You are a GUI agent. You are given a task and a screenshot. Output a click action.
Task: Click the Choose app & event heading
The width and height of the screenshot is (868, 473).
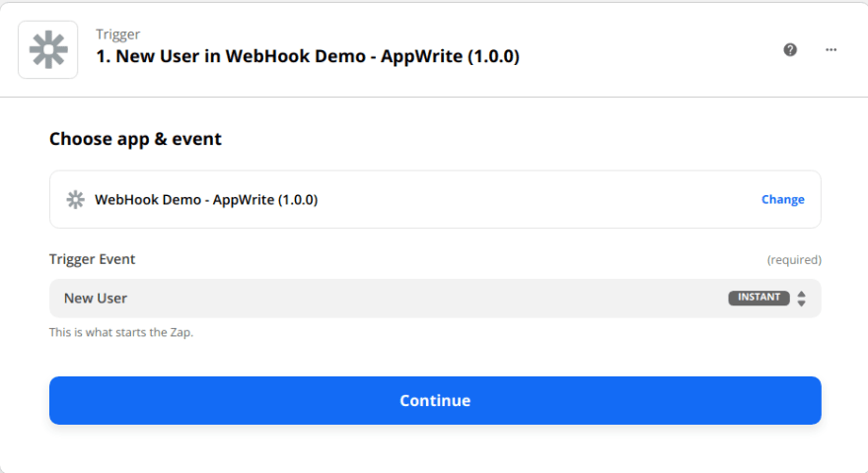(135, 139)
